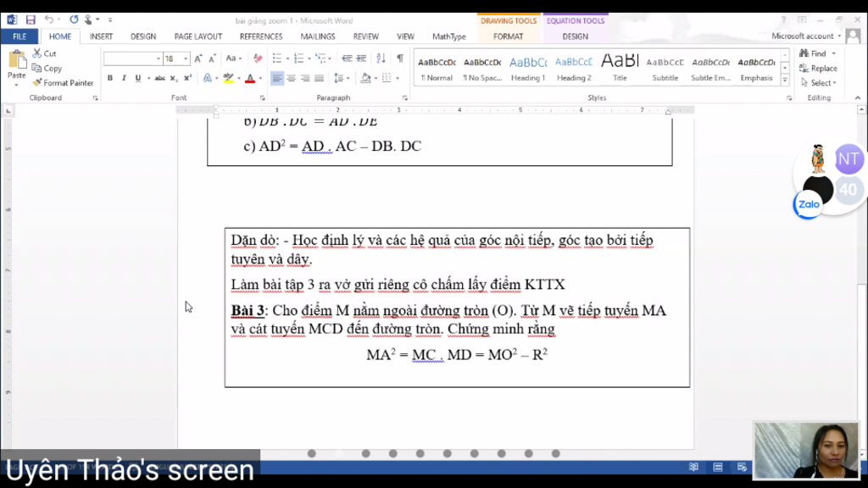Apply the Normal style
This screenshot has height=488, width=868.
point(437,69)
